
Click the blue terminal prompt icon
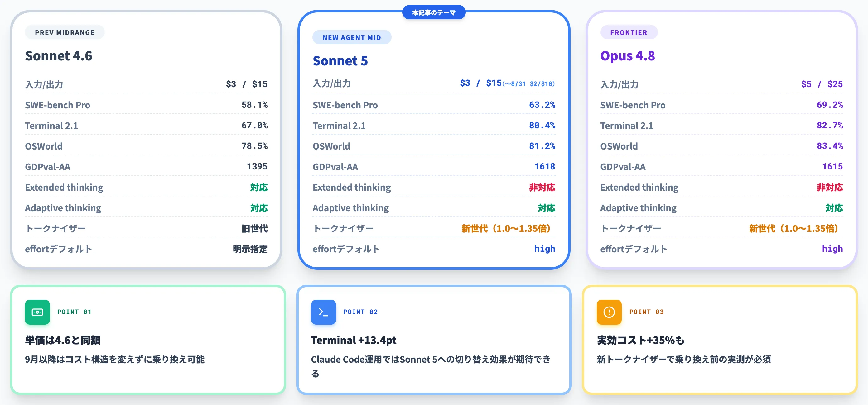coord(323,312)
